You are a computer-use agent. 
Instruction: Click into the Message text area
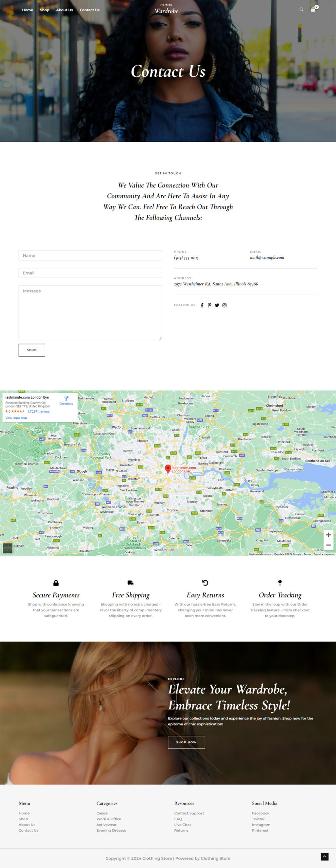click(90, 313)
